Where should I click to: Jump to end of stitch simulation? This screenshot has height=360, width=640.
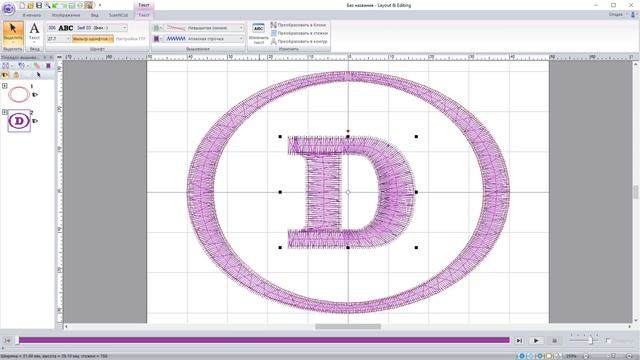pos(519,340)
